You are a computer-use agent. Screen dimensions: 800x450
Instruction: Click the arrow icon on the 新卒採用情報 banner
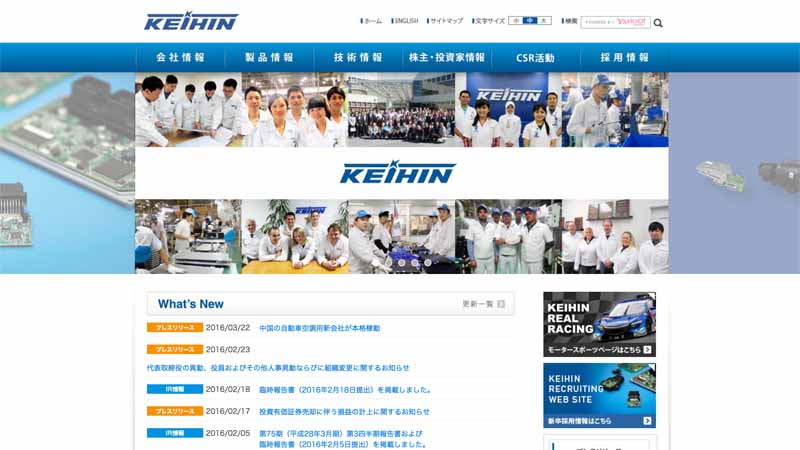pyautogui.click(x=647, y=421)
